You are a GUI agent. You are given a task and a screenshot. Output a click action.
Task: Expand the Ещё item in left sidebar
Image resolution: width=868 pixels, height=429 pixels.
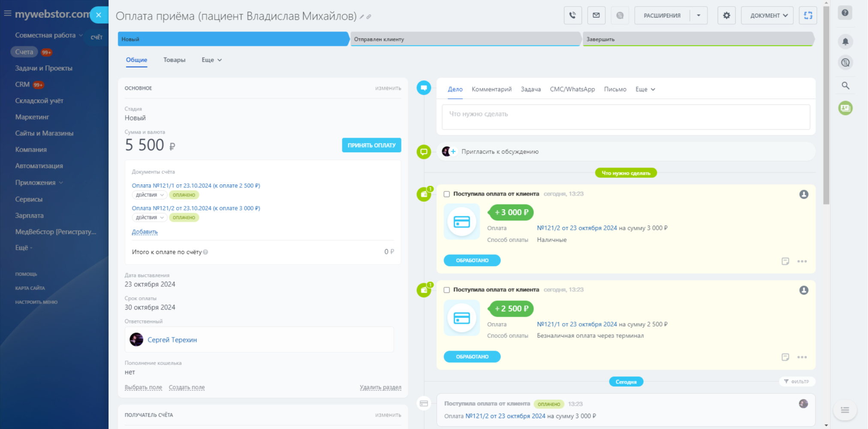[24, 248]
